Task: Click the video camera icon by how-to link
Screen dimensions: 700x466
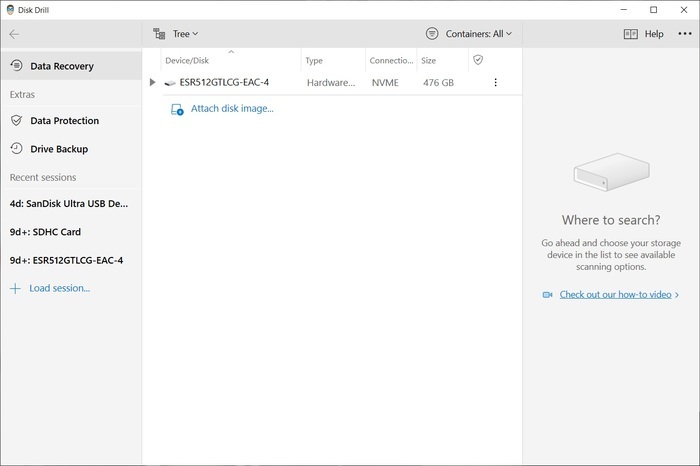Action: 548,295
